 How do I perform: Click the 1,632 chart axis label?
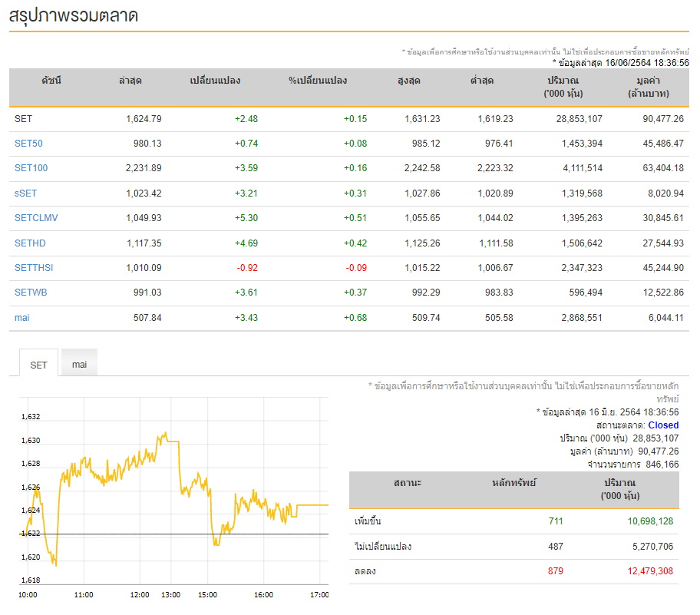[31, 417]
